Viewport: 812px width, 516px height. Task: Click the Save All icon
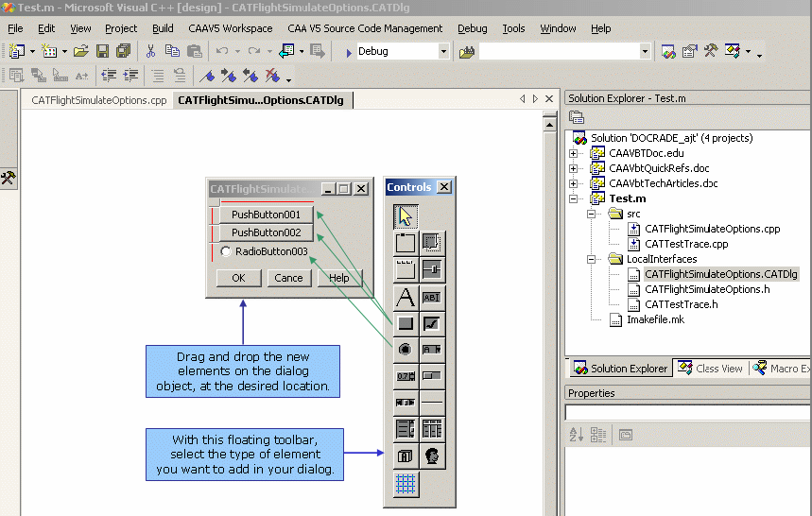point(123,51)
